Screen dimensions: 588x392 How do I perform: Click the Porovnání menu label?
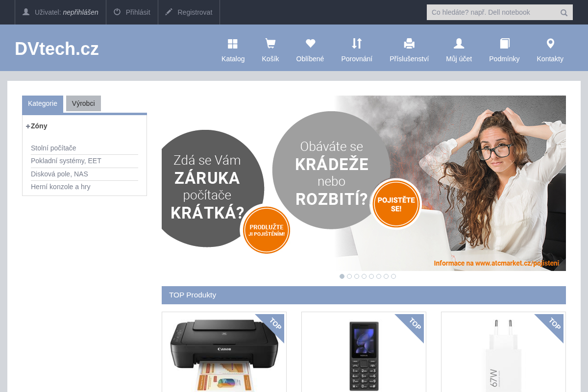tap(357, 59)
